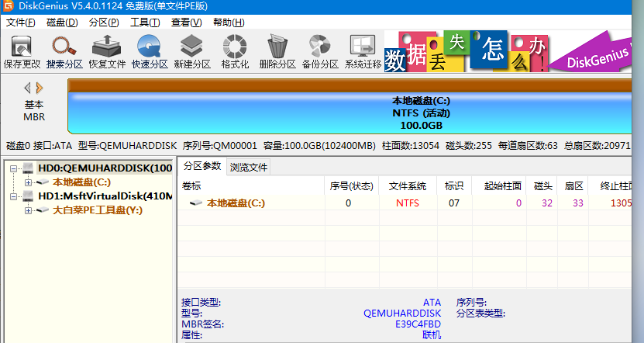Select 大白菜PE工具盘(Y:) in the disk tree

coord(98,210)
